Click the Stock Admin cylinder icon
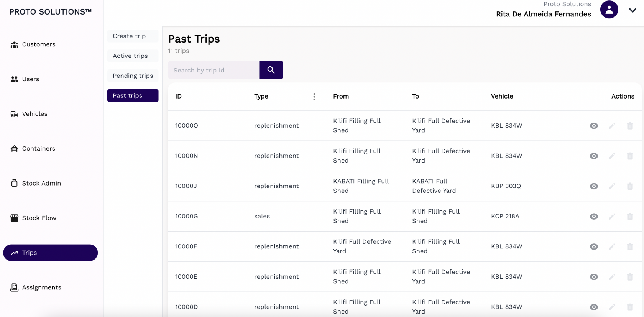The height and width of the screenshot is (317, 644). coord(14,183)
